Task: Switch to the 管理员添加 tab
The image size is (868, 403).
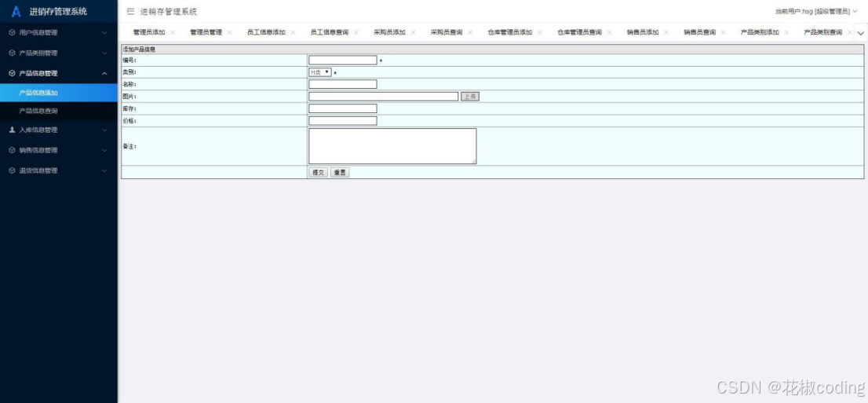Action: click(x=149, y=33)
